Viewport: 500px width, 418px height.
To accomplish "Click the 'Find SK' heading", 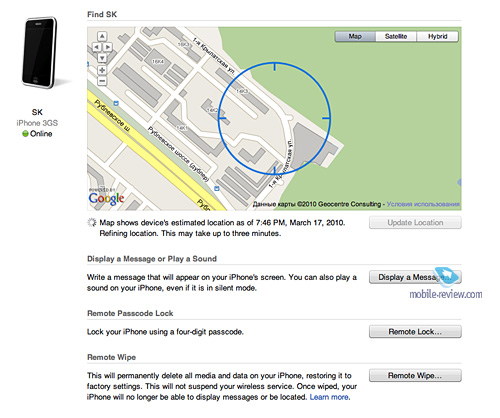I will tap(102, 14).
